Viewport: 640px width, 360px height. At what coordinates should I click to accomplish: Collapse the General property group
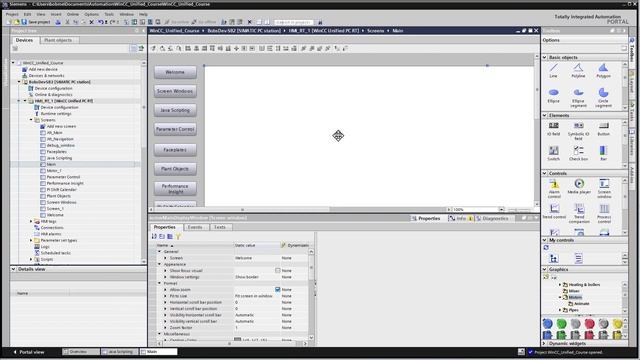(160, 251)
